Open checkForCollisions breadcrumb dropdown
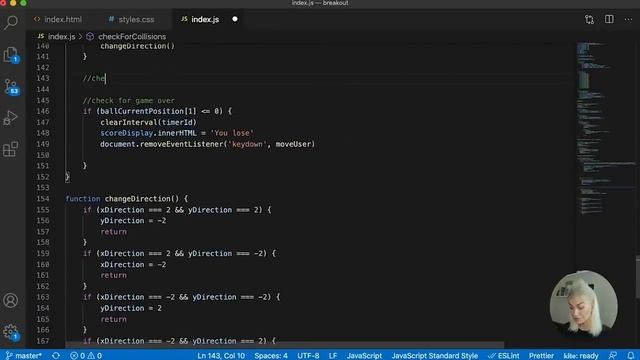 click(x=132, y=37)
